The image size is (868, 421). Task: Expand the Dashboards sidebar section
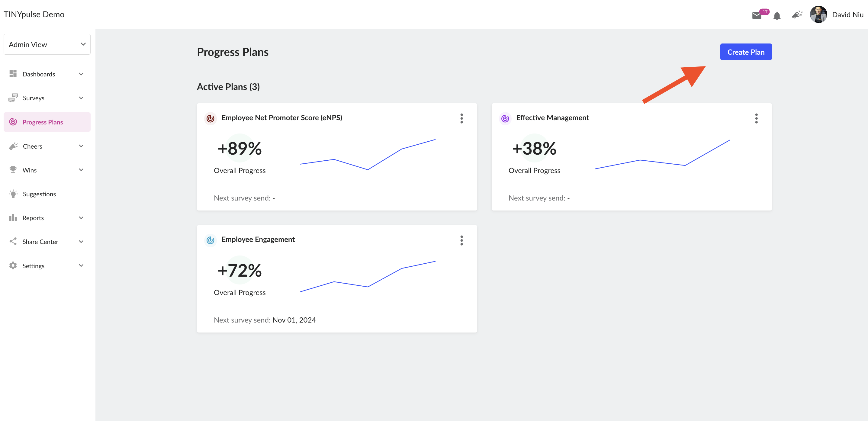click(x=47, y=74)
